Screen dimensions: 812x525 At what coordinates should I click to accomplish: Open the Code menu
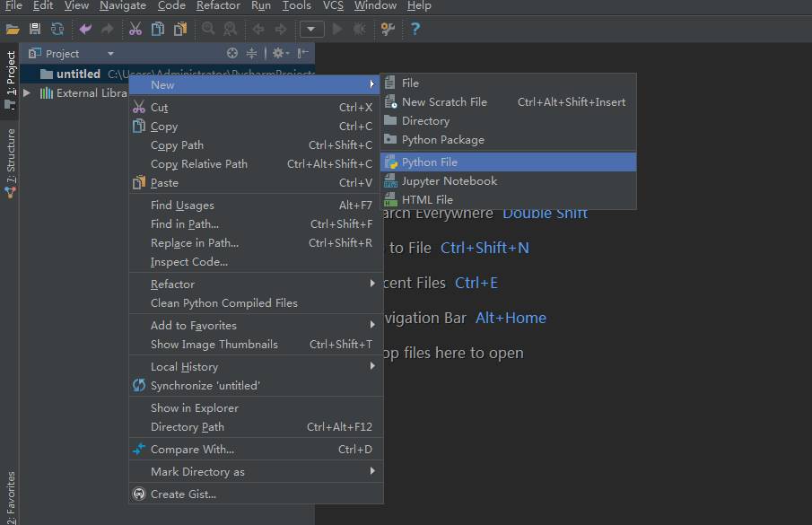coord(171,5)
